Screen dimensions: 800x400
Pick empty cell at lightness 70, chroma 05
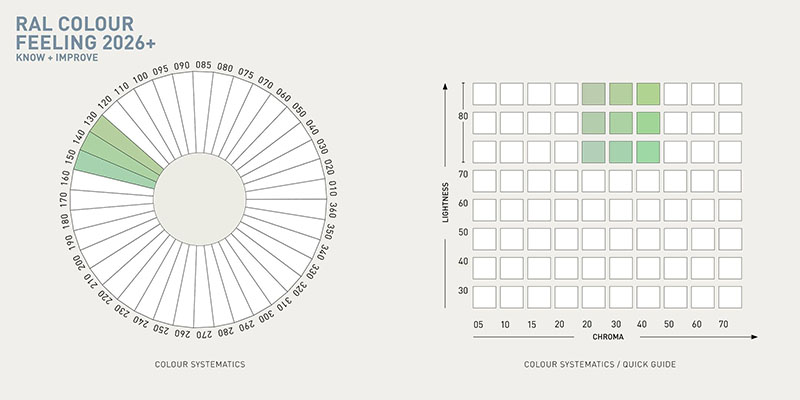tap(485, 181)
